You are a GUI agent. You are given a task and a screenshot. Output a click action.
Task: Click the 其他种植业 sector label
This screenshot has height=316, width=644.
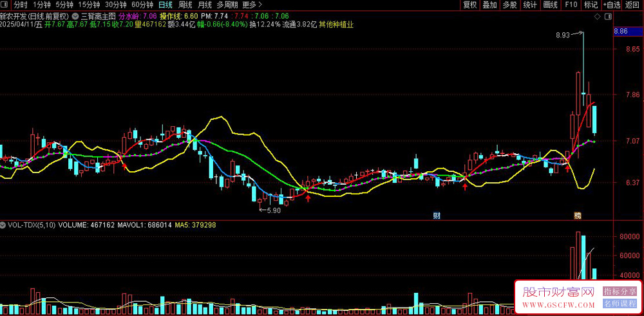pyautogui.click(x=336, y=24)
